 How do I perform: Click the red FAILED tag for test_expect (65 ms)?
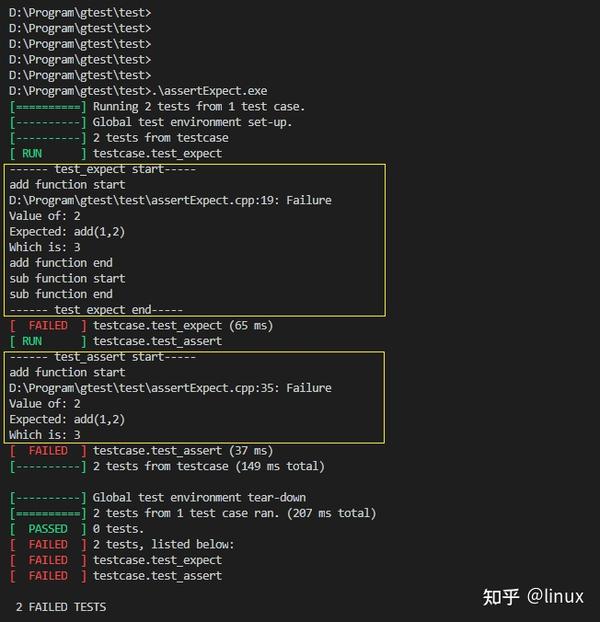click(x=48, y=325)
